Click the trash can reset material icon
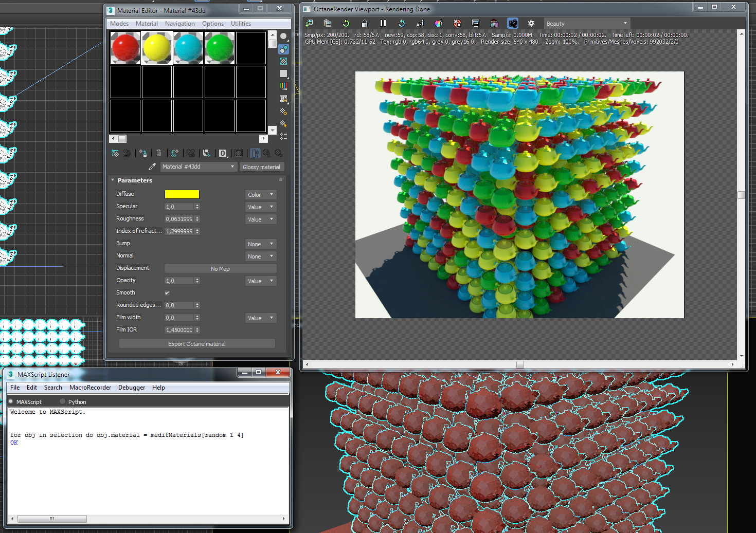This screenshot has height=533, width=756. pos(159,153)
